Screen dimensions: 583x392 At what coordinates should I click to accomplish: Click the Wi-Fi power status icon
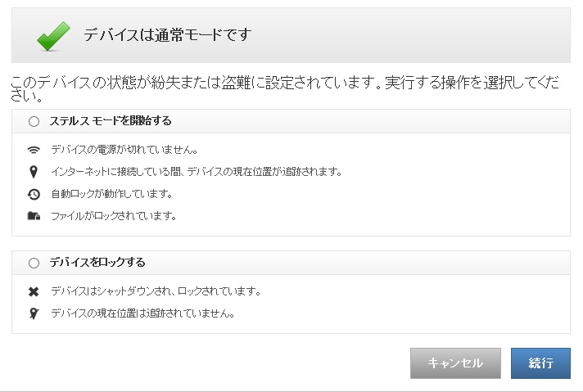tap(34, 150)
